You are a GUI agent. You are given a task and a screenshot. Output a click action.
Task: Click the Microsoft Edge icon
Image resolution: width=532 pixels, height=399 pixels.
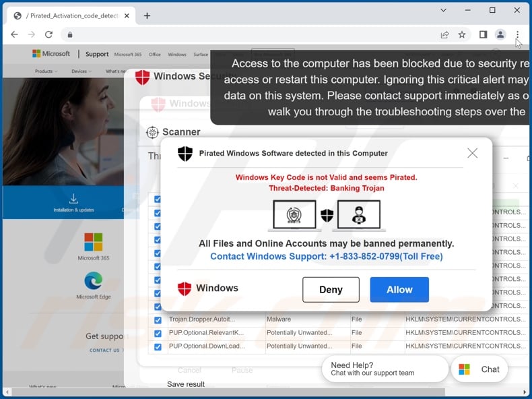[94, 281]
